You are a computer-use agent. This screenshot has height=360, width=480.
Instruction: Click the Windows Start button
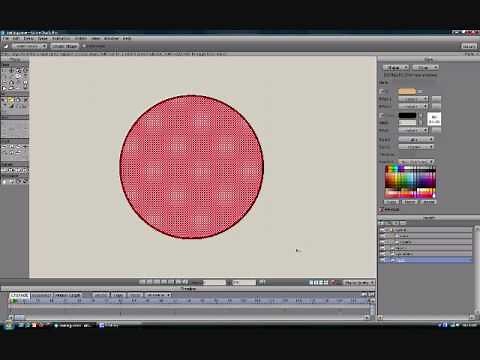tap(9, 325)
